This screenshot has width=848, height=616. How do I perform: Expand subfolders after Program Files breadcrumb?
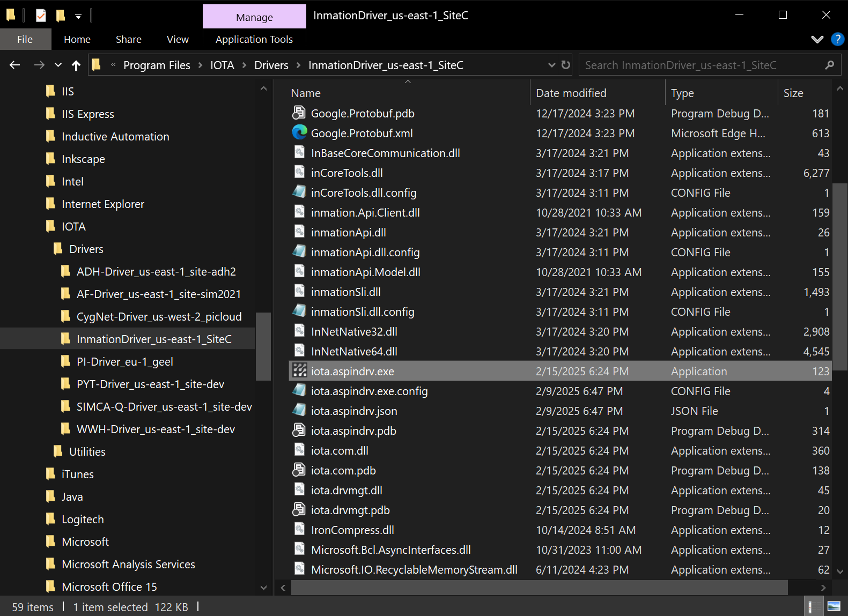200,65
